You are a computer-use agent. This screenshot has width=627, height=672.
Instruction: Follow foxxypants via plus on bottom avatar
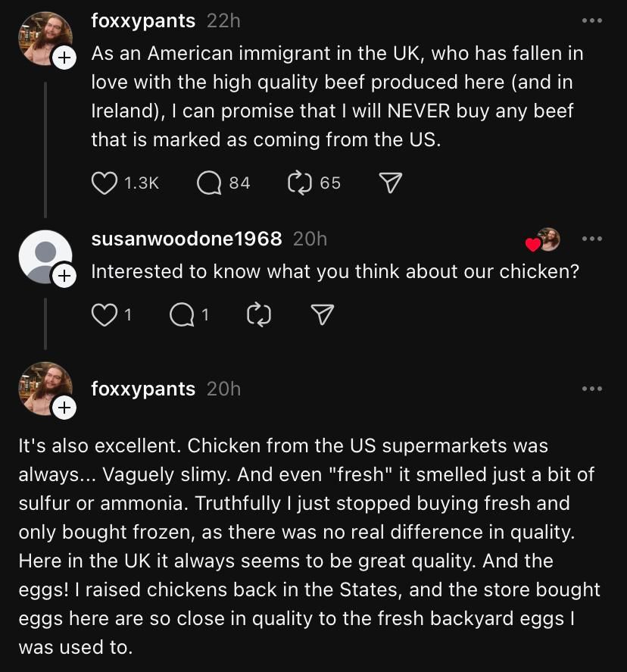point(64,408)
